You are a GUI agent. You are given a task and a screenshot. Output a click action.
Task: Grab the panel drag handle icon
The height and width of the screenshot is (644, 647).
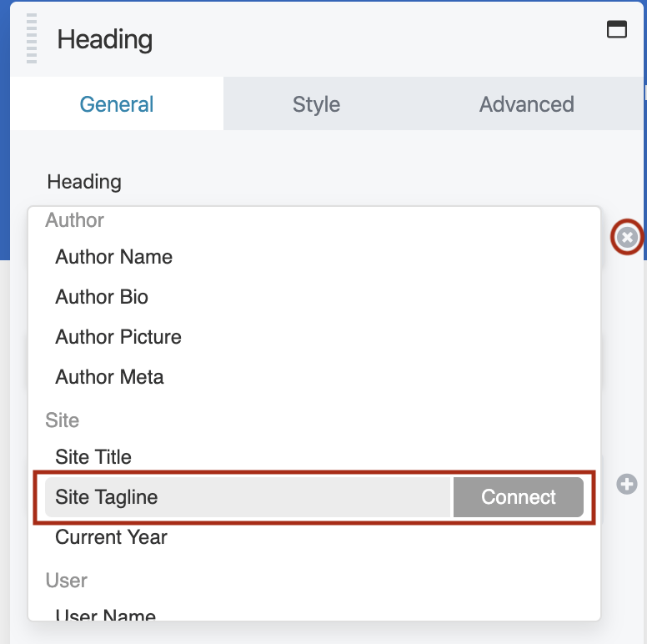[32, 38]
